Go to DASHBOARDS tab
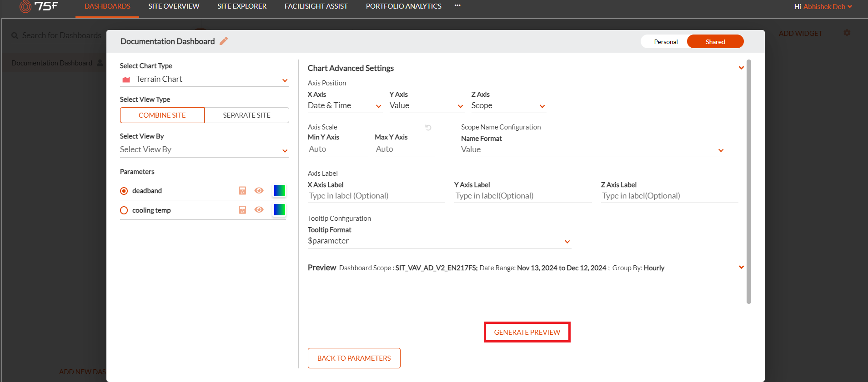The image size is (868, 382). [x=107, y=6]
